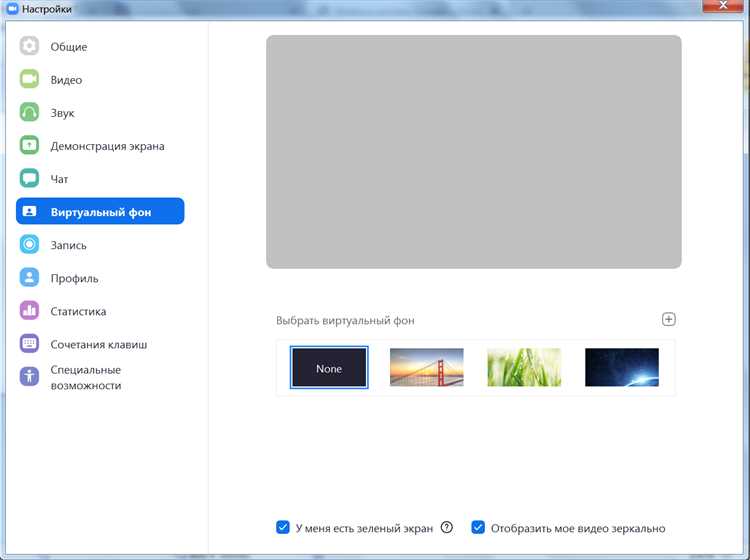The height and width of the screenshot is (560, 750).
Task: Click the Профиль user icon
Action: [x=29, y=277]
